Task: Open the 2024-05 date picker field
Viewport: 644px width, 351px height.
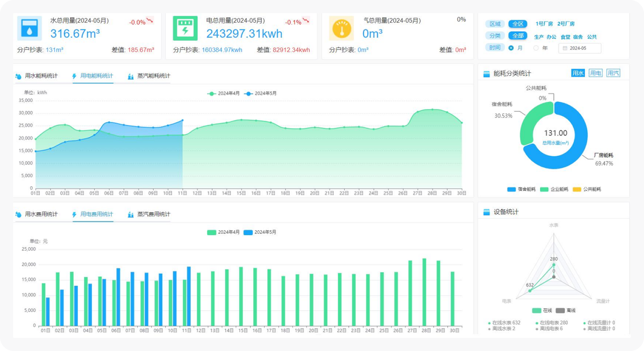Action: click(x=579, y=48)
